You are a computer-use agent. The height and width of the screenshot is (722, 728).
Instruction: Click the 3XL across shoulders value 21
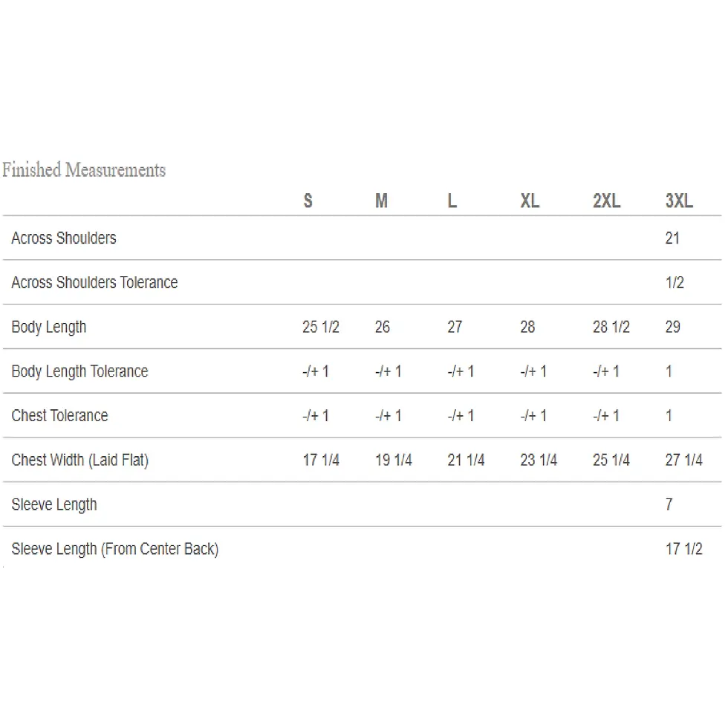(x=672, y=238)
